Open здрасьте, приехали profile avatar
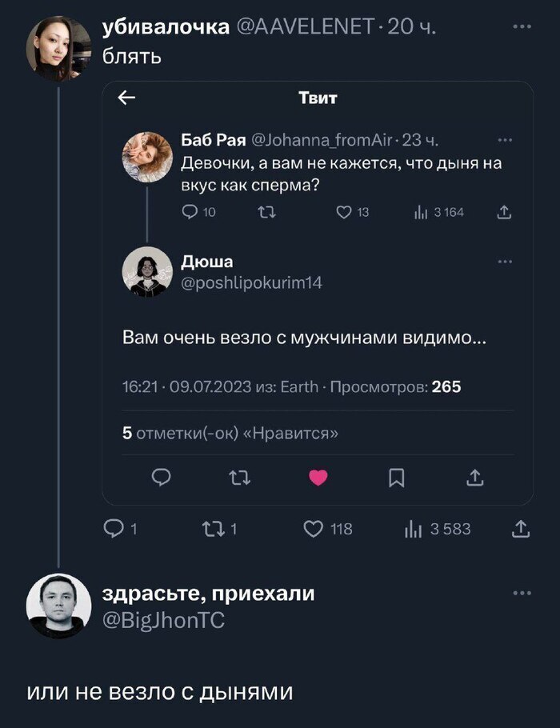The height and width of the screenshot is (728, 560). click(58, 606)
